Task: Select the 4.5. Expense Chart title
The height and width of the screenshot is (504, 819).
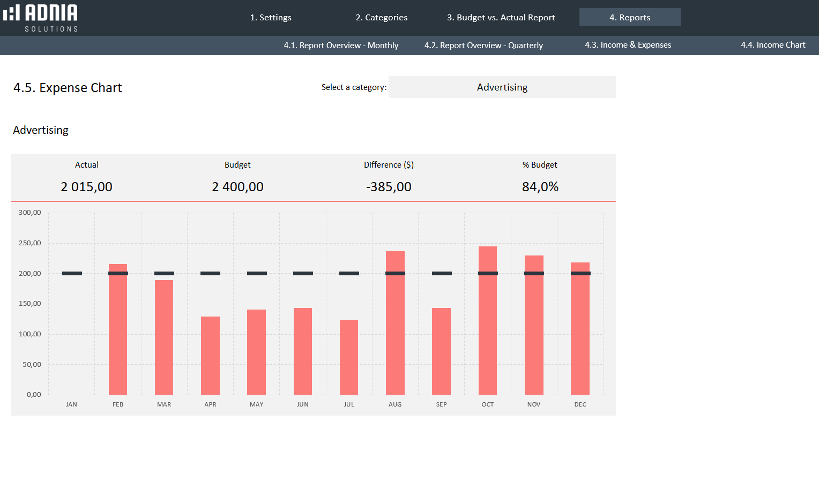Action: [x=68, y=88]
